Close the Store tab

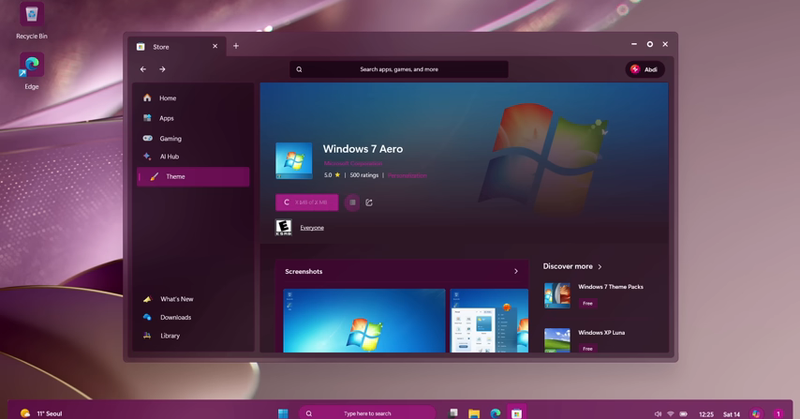[x=215, y=46]
